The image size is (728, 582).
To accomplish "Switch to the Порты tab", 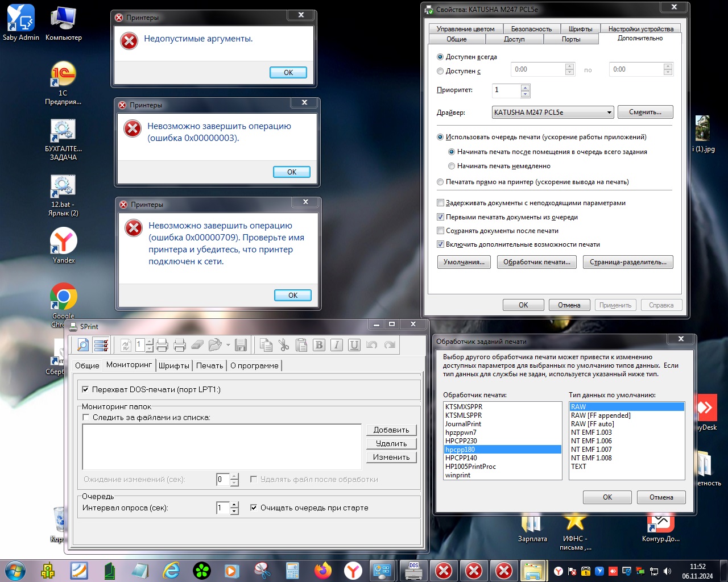I will point(571,39).
